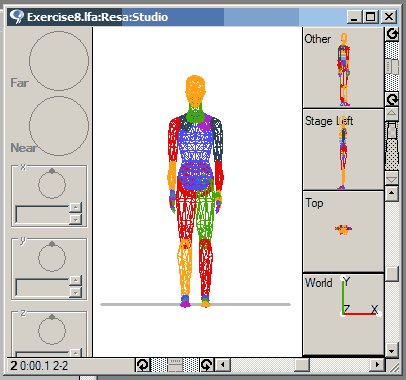This screenshot has height=380, width=406.
Task: Click the Near trackball circle
Action: pos(59,126)
